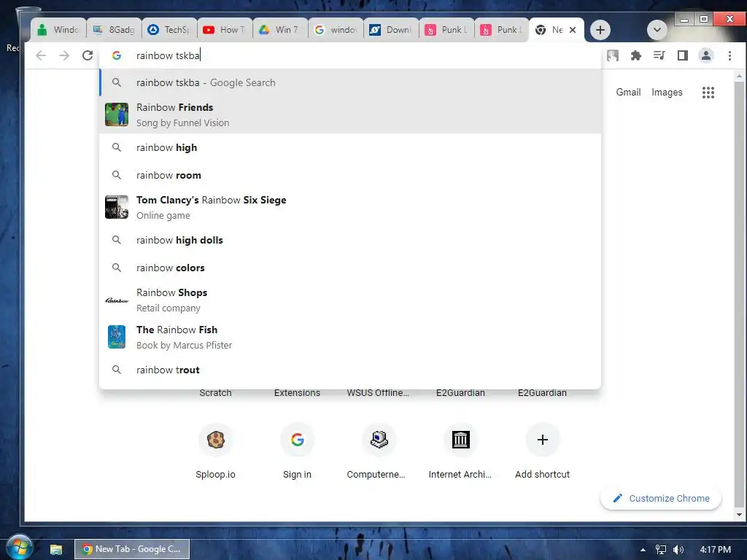Open the Extensions puzzle-piece icon

[636, 55]
